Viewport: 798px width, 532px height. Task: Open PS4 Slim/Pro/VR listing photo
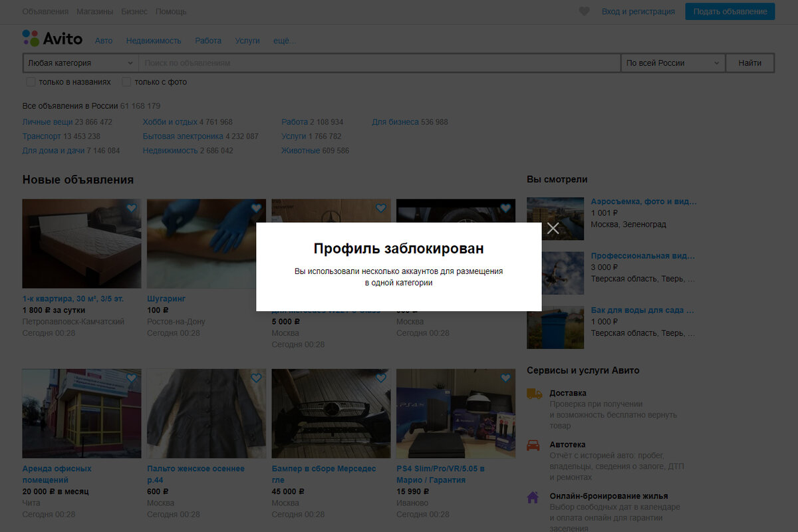point(456,413)
